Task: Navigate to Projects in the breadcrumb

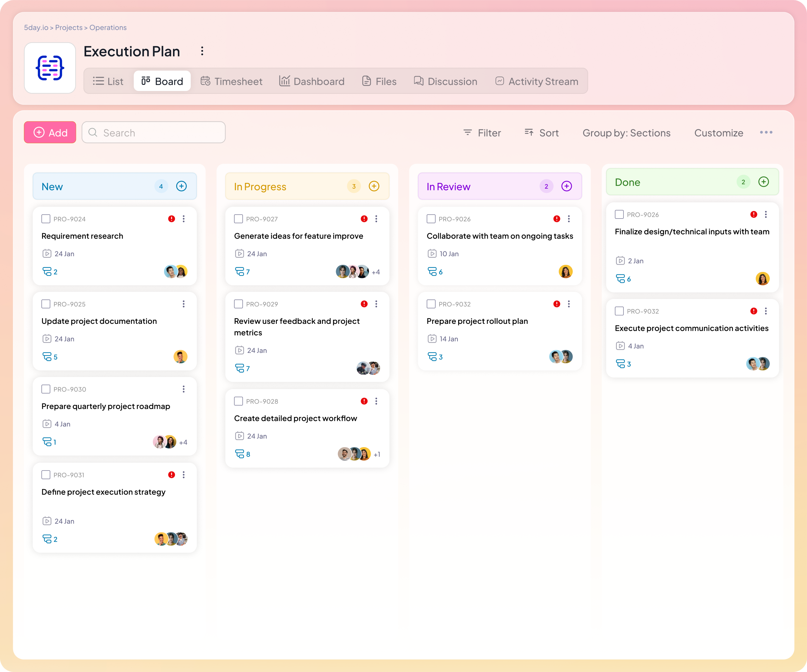Action: 69,27
